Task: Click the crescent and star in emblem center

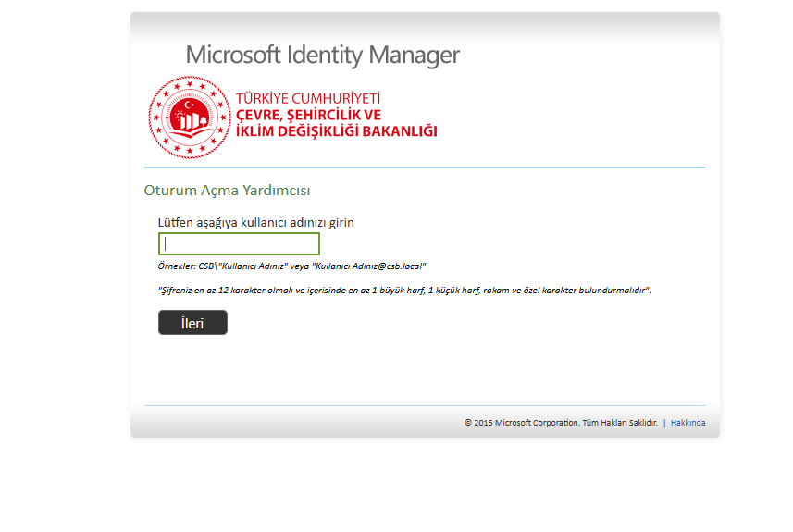Action: pyautogui.click(x=190, y=106)
